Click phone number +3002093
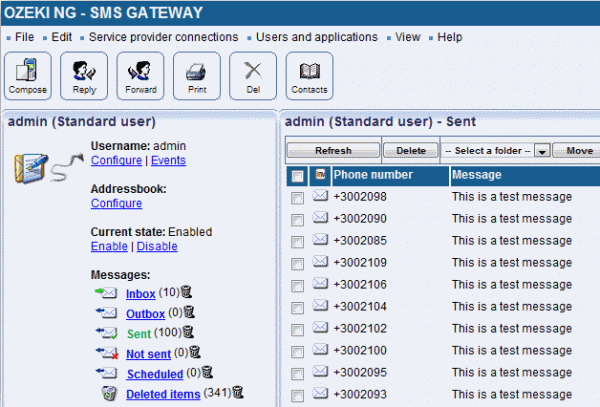The image size is (600, 407). click(x=360, y=394)
